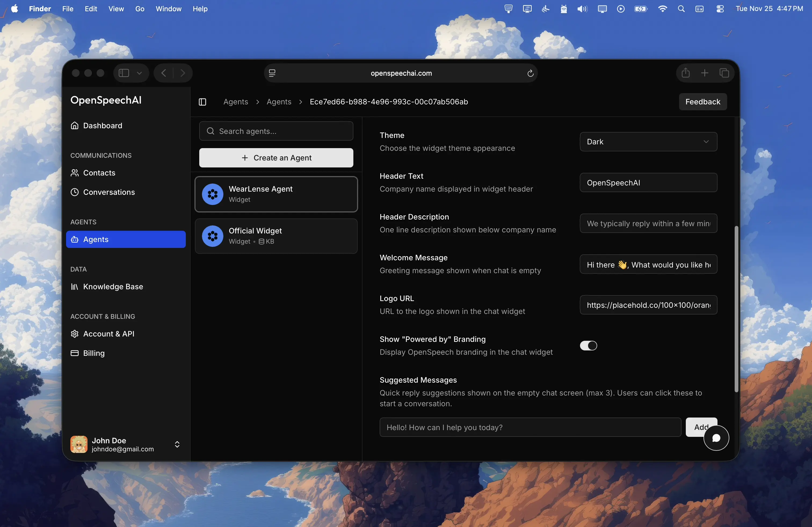This screenshot has width=812, height=527.
Task: Open the page settings icon in address bar
Action: (272, 73)
